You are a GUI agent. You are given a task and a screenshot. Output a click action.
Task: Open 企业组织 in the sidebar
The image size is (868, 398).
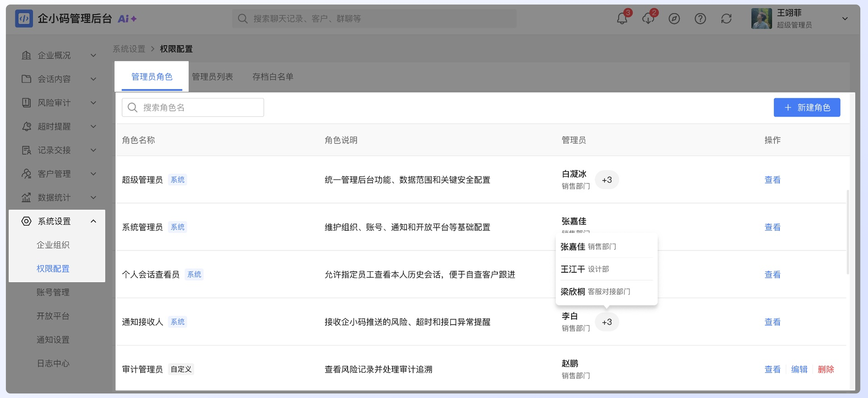click(x=53, y=245)
